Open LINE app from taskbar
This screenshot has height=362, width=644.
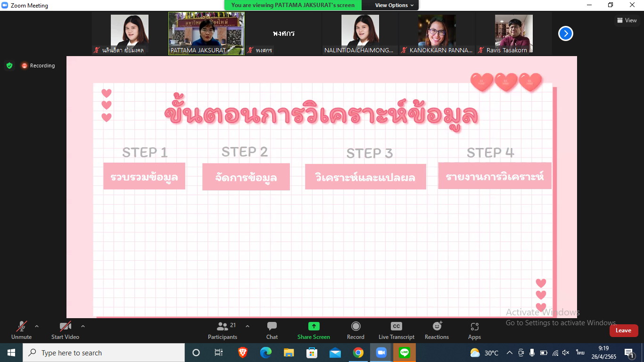(x=405, y=353)
